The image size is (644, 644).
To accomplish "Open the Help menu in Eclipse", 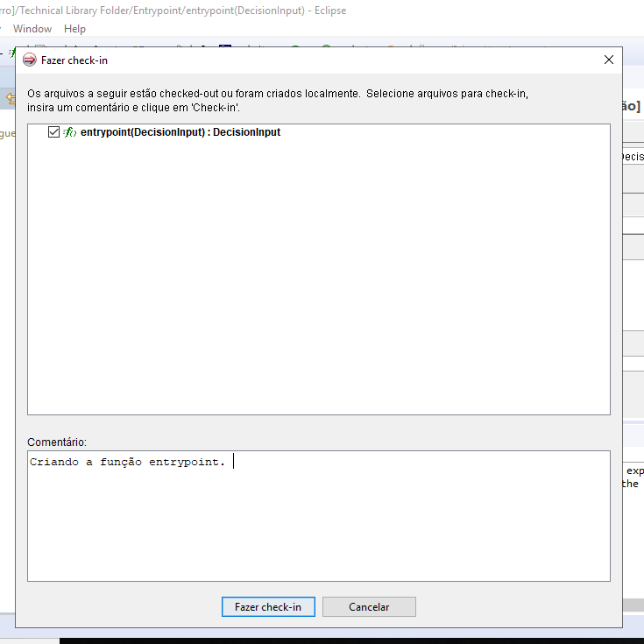I will point(74,29).
